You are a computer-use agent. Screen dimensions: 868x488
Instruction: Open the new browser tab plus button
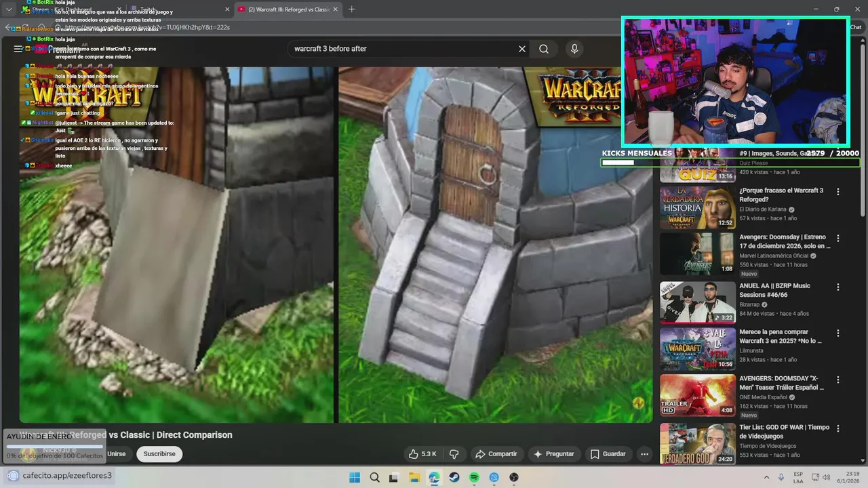click(x=351, y=9)
